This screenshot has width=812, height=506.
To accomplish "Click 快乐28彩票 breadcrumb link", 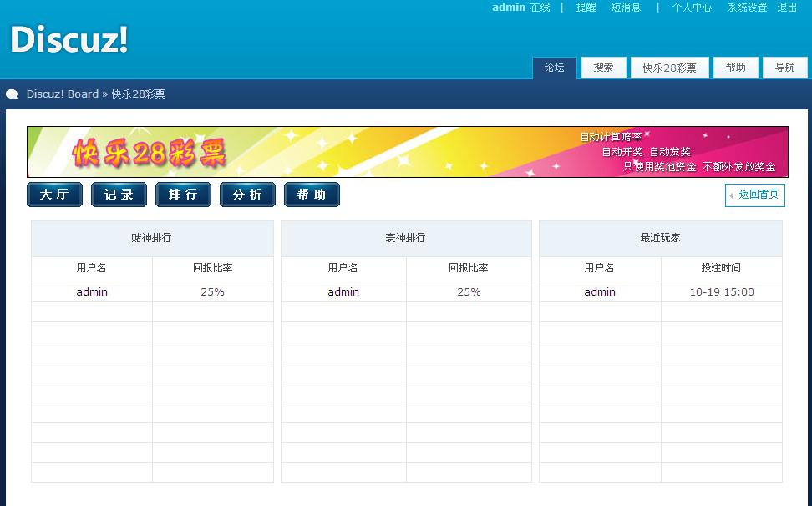I will [x=139, y=94].
